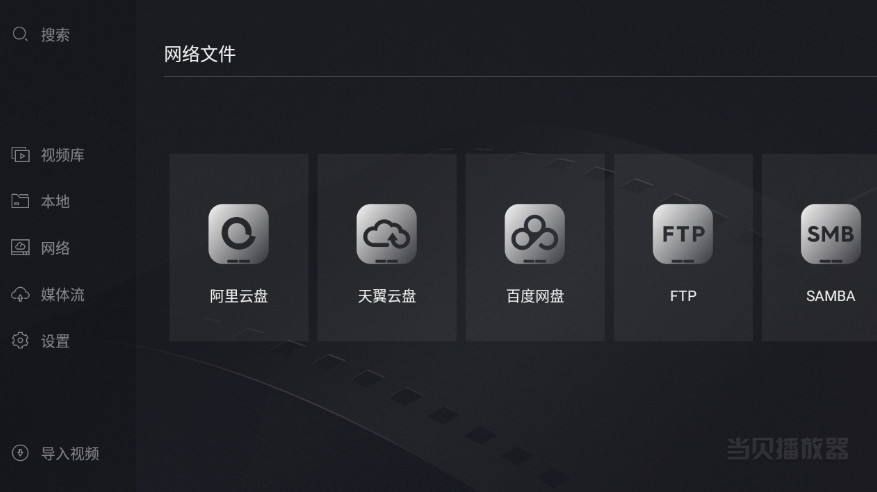This screenshot has width=877, height=492.
Task: Select the SMB icon for SAMBA
Action: 831,234
